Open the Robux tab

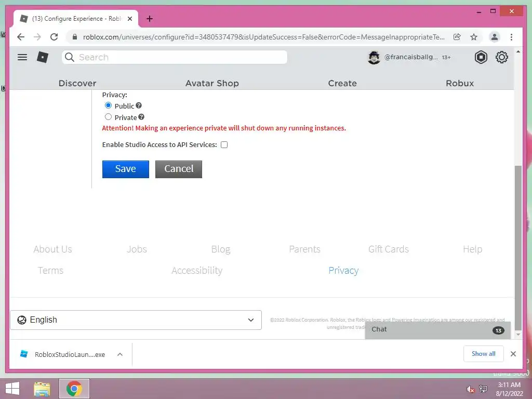[460, 84]
